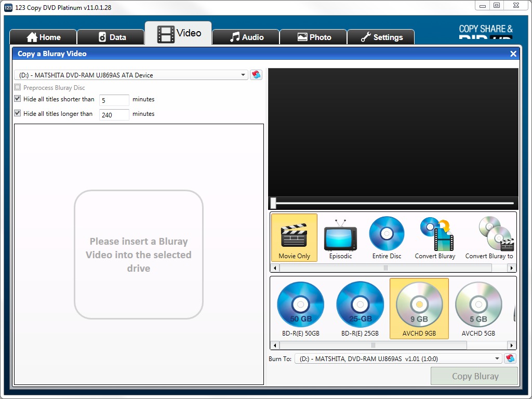Click the disc size list's right scroll arrow

point(512,345)
